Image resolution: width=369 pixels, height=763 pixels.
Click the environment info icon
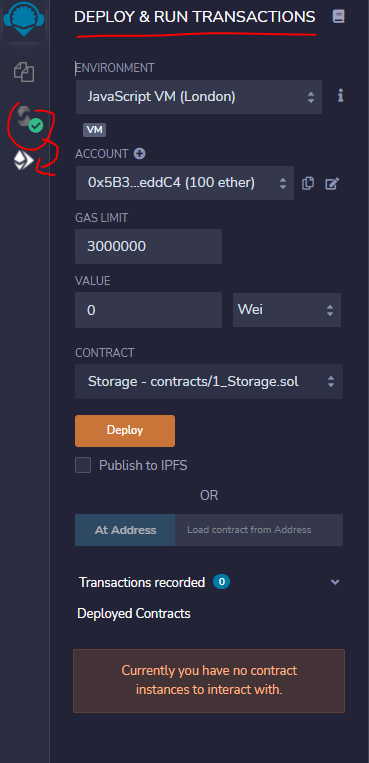(x=341, y=96)
